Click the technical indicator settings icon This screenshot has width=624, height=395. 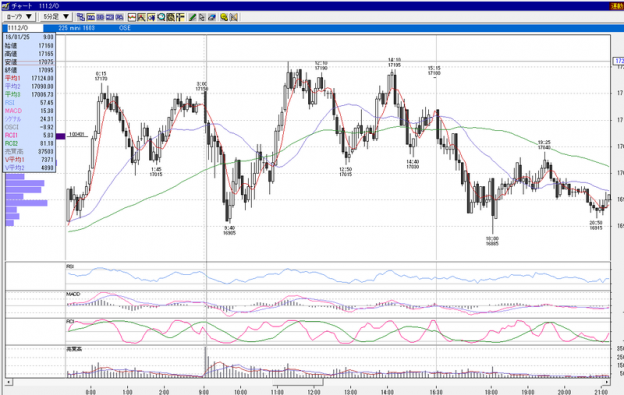pos(170,17)
